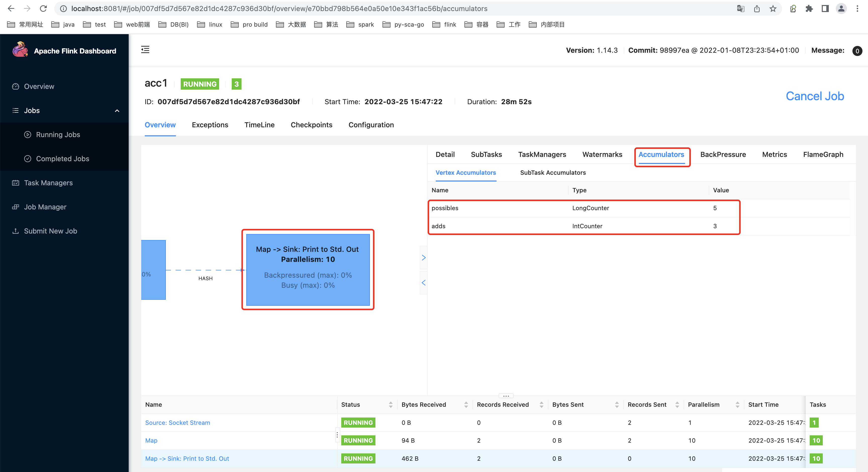Viewport: 868px width, 472px height.
Task: Open the flink bookmarks folder
Action: click(445, 25)
